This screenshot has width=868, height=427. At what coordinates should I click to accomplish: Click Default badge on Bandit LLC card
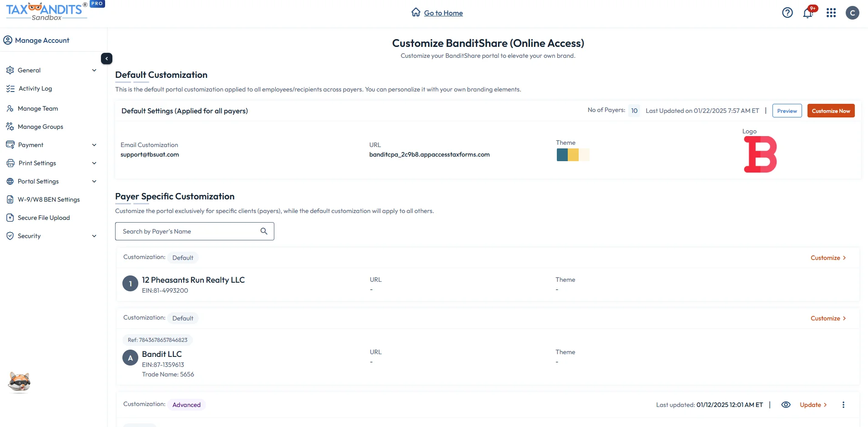point(183,318)
